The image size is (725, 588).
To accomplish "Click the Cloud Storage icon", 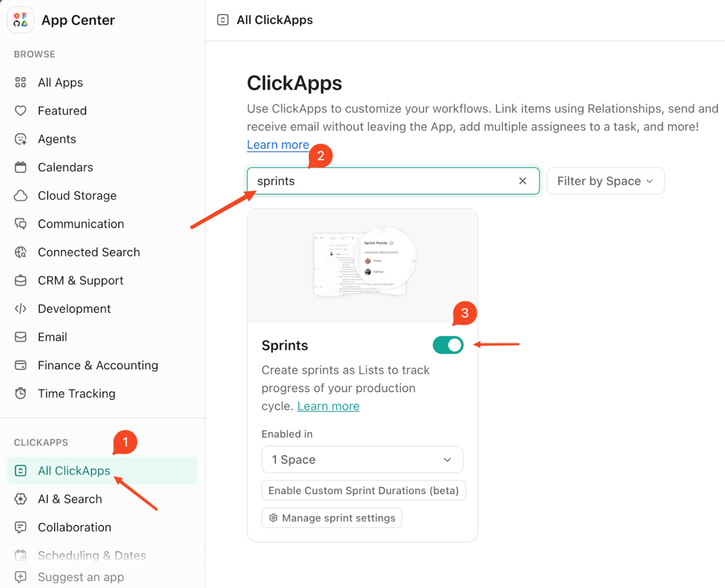I will click(x=20, y=195).
